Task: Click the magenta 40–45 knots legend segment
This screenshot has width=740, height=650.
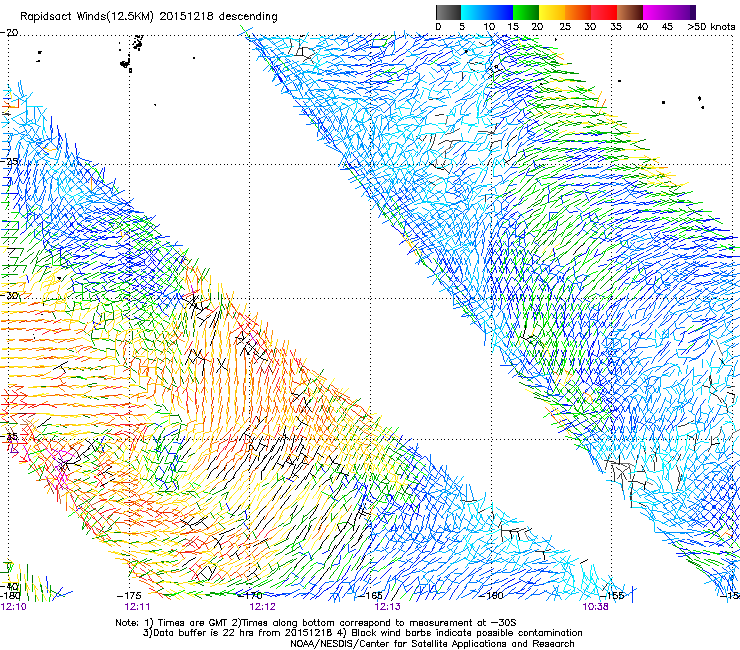Action: coord(656,12)
